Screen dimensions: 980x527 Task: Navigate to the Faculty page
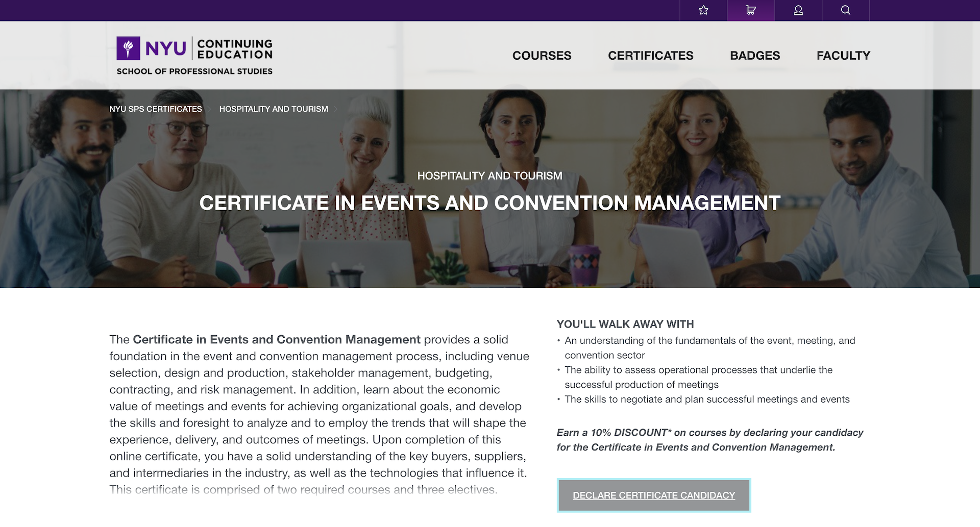point(843,56)
